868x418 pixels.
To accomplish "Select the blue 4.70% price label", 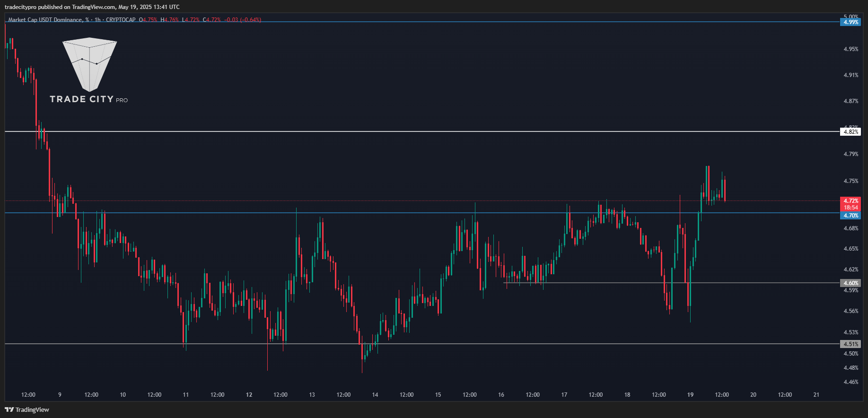I will (x=850, y=216).
